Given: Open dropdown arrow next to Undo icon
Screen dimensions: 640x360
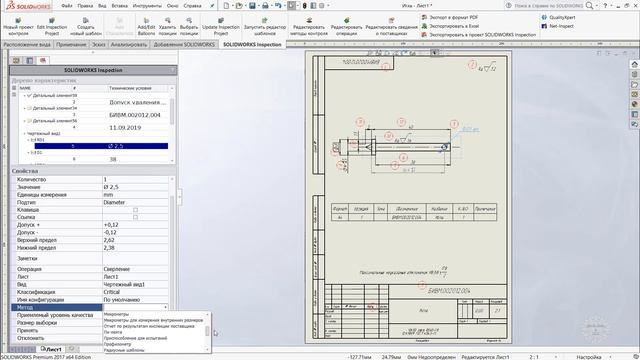Looking at the screenshot, I should 284,6.
